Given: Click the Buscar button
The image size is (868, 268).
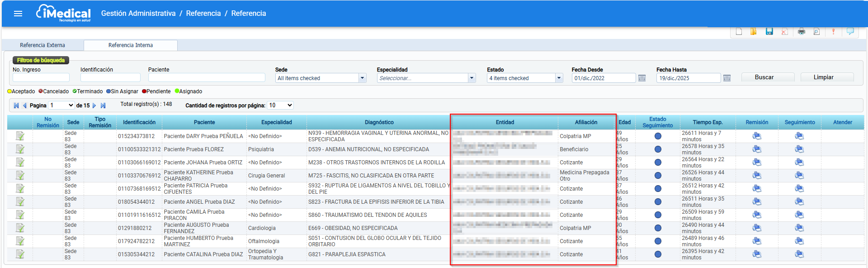Looking at the screenshot, I should [764, 77].
